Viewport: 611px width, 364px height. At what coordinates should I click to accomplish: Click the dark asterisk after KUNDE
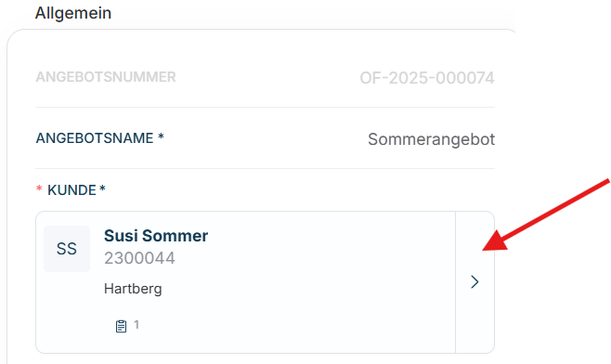tap(102, 188)
